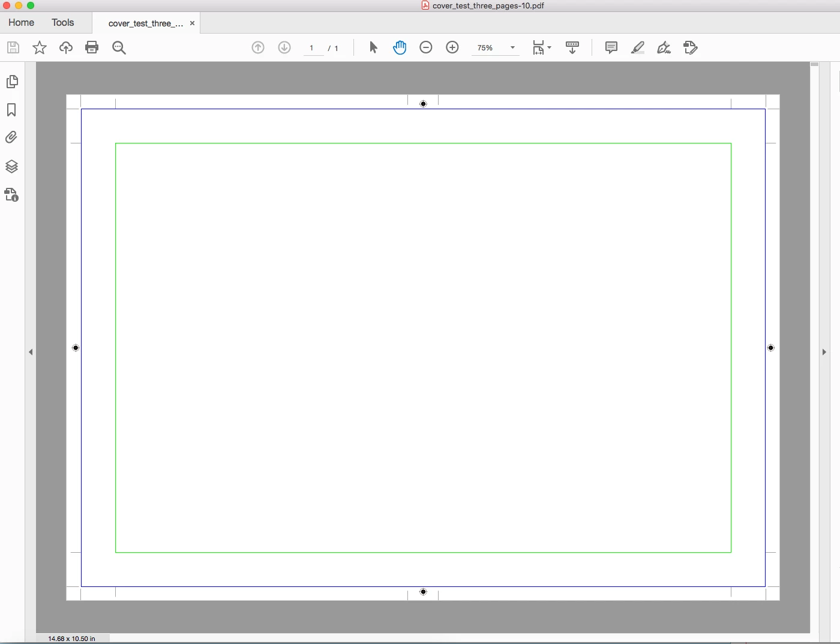Click the yellow macOS minimize button
Image resolution: width=840 pixels, height=644 pixels.
point(19,5)
